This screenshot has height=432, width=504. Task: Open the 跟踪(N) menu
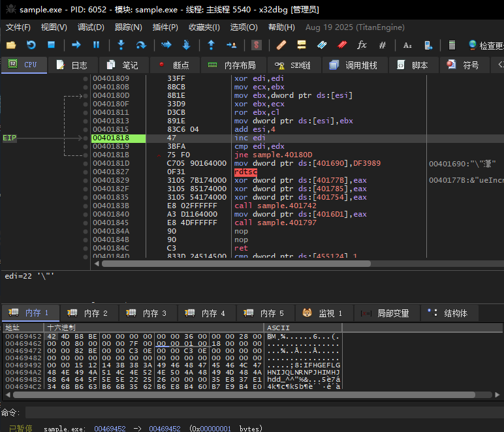(x=128, y=27)
